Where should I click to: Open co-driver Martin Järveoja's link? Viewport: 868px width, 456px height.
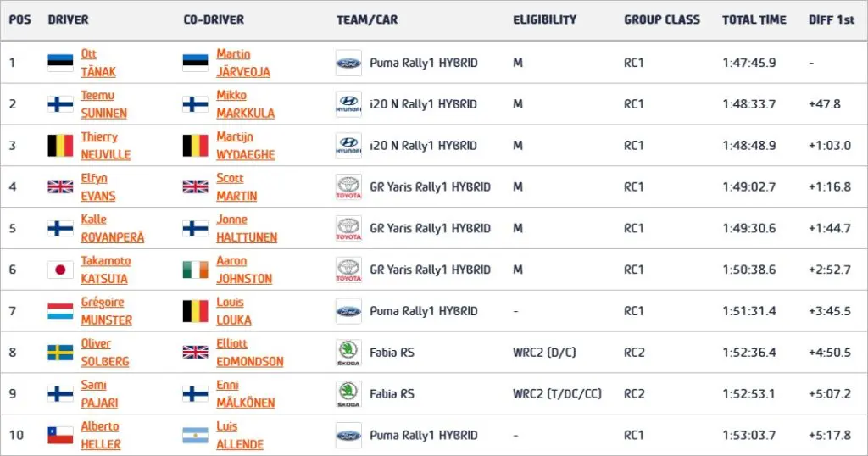click(243, 63)
